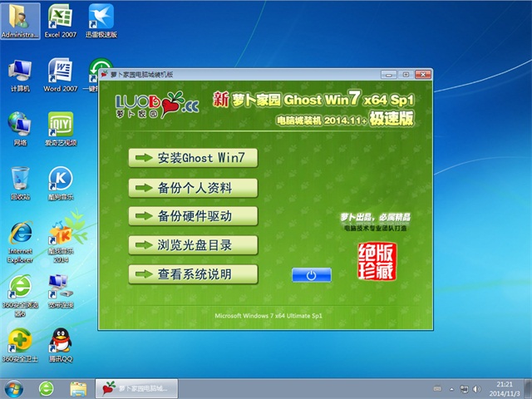Click 浏览光盘目录 to browse disc

[194, 245]
